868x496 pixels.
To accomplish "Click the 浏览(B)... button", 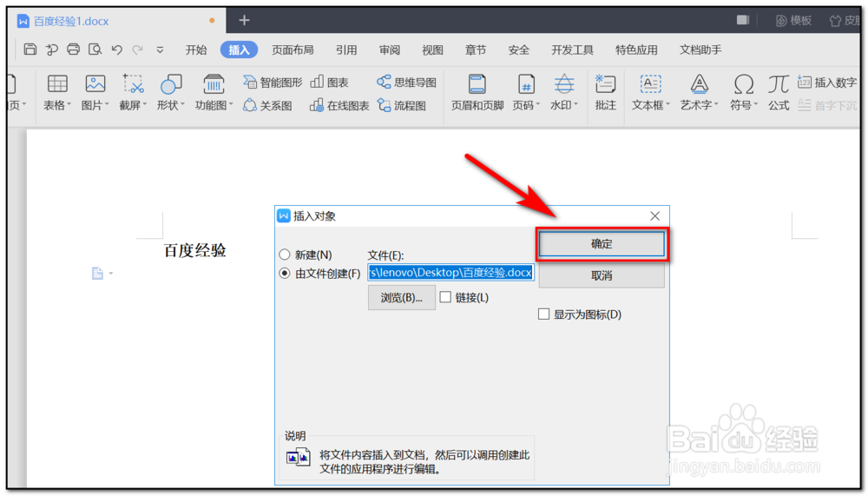I will [401, 298].
